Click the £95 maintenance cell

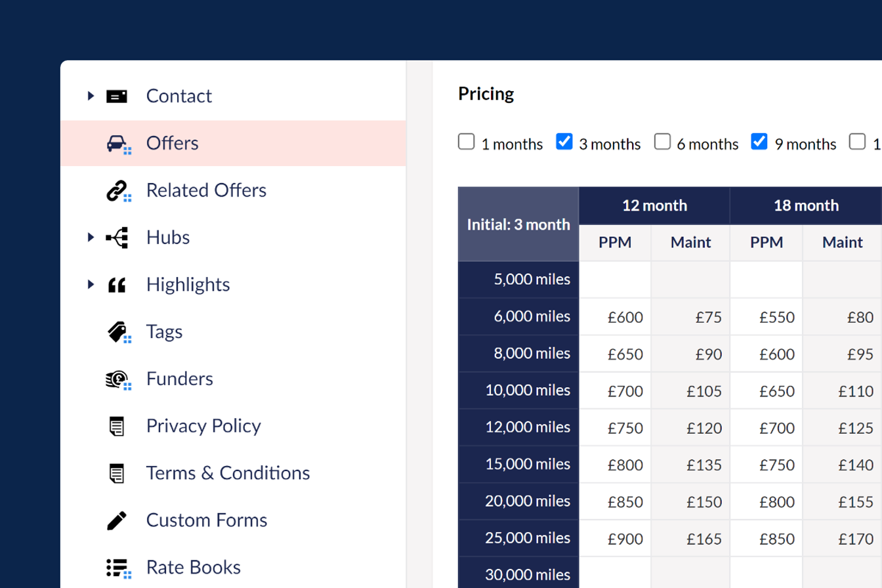click(x=843, y=354)
